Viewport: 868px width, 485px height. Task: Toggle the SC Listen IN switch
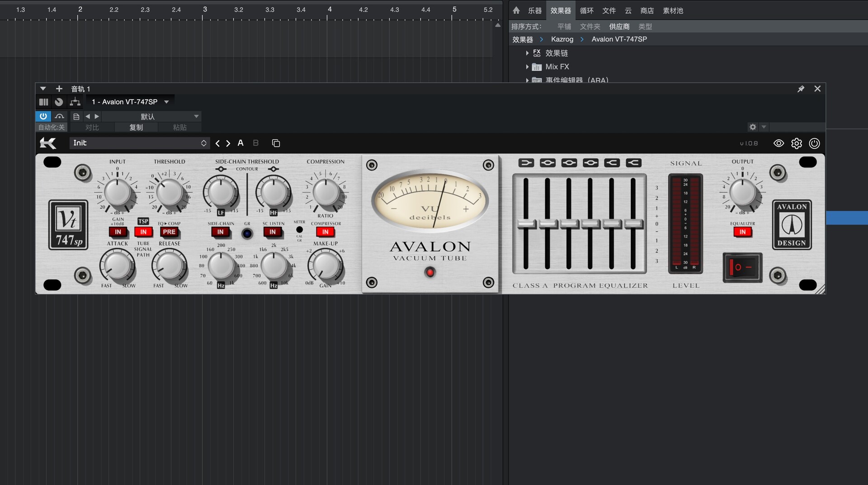pyautogui.click(x=273, y=232)
